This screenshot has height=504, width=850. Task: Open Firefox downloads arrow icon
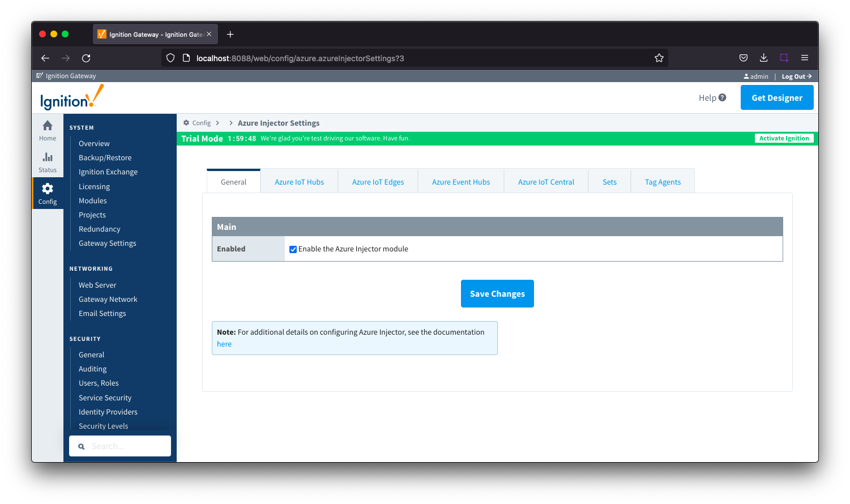[763, 58]
